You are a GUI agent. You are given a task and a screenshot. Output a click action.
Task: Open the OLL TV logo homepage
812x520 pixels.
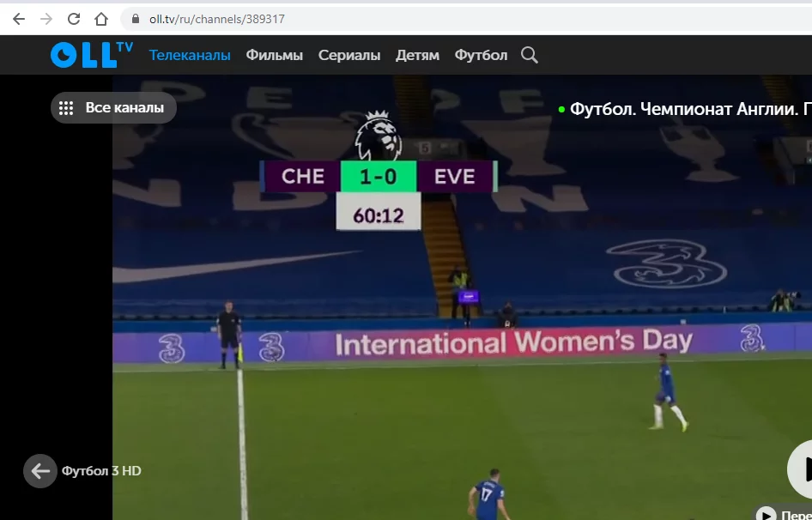(x=92, y=55)
